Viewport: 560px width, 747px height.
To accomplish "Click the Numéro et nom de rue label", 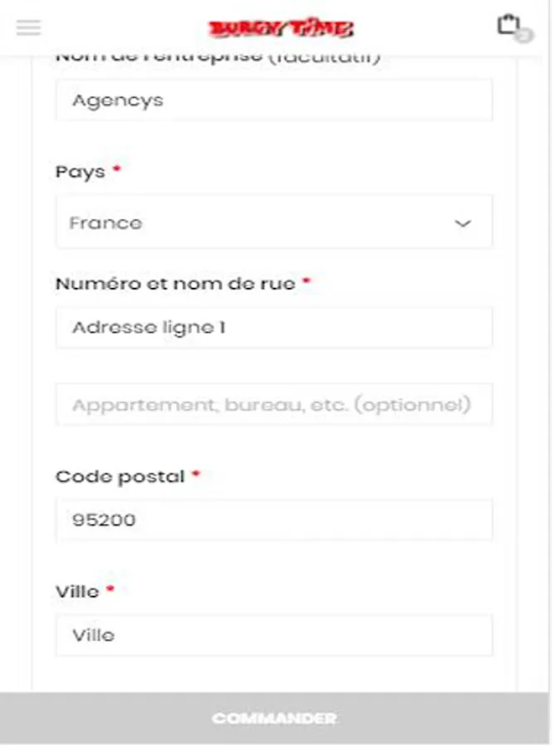I will pyautogui.click(x=175, y=284).
